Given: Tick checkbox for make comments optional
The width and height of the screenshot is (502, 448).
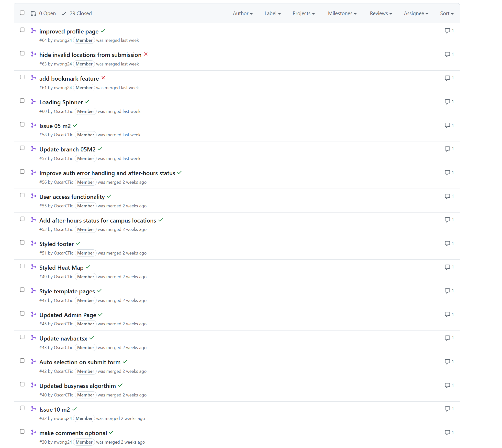Looking at the screenshot, I should coord(22,432).
